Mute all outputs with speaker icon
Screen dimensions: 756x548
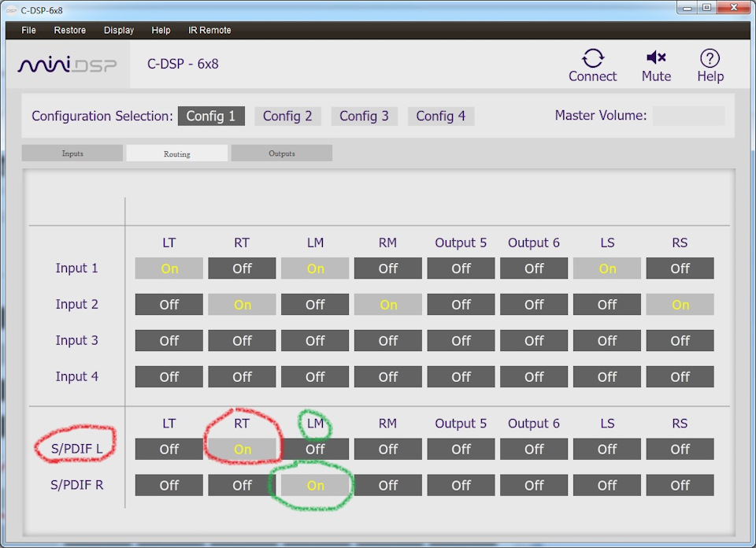click(656, 57)
